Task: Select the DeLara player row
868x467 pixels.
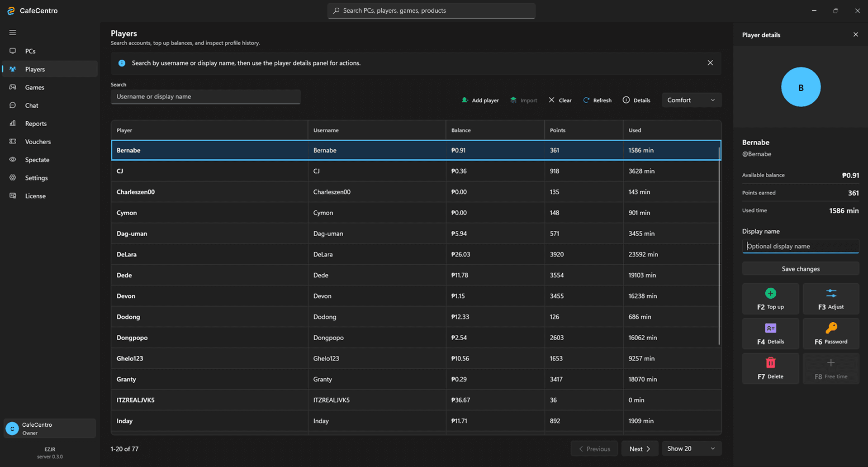Action: coord(416,254)
